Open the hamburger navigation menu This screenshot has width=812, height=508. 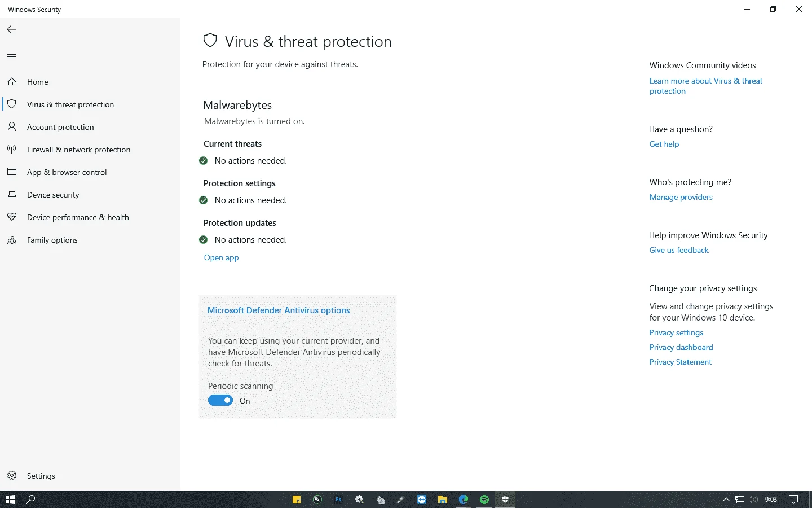click(11, 54)
